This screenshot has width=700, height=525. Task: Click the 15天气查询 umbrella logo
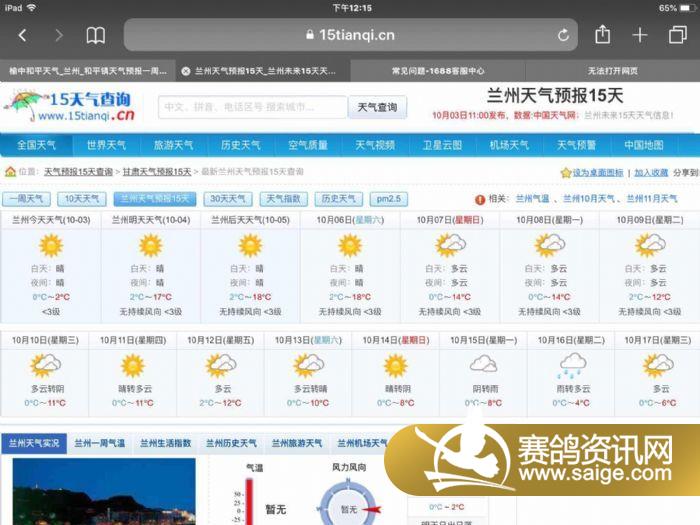pos(68,105)
